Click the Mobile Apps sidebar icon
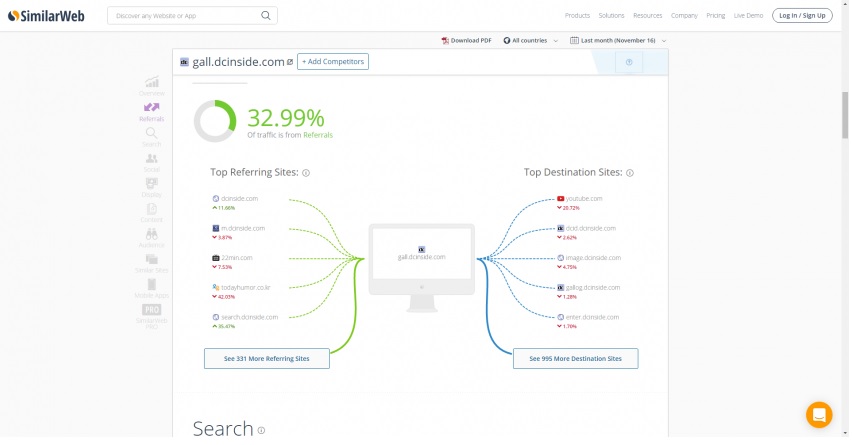852x445 pixels. (x=152, y=284)
